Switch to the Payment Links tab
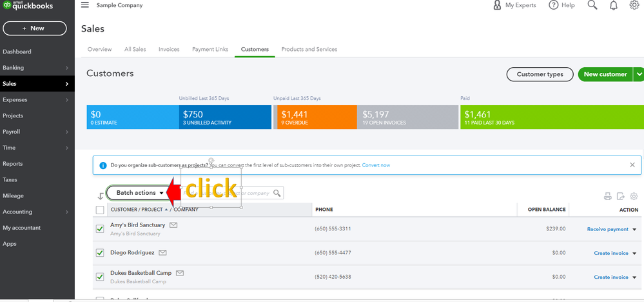644x302 pixels. tap(210, 49)
